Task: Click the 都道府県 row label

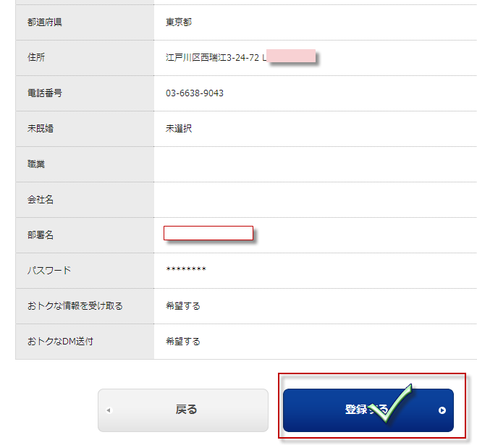Action: [45, 22]
